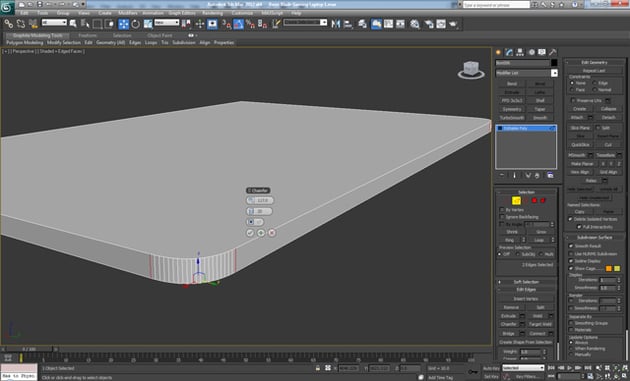Click the TurboSmooth modifier button

click(x=512, y=118)
